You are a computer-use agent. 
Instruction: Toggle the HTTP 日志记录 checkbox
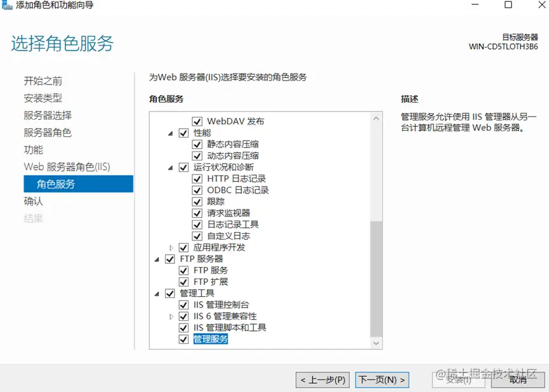[197, 179]
